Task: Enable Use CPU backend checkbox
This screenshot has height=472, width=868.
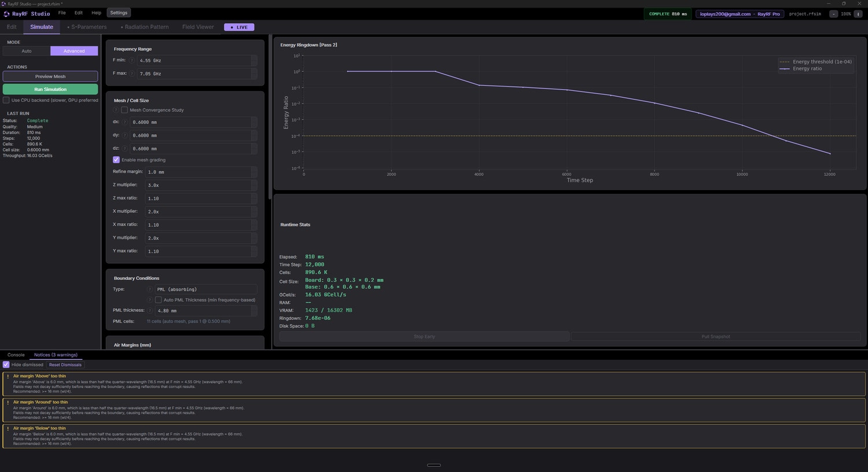Action: tap(6, 100)
